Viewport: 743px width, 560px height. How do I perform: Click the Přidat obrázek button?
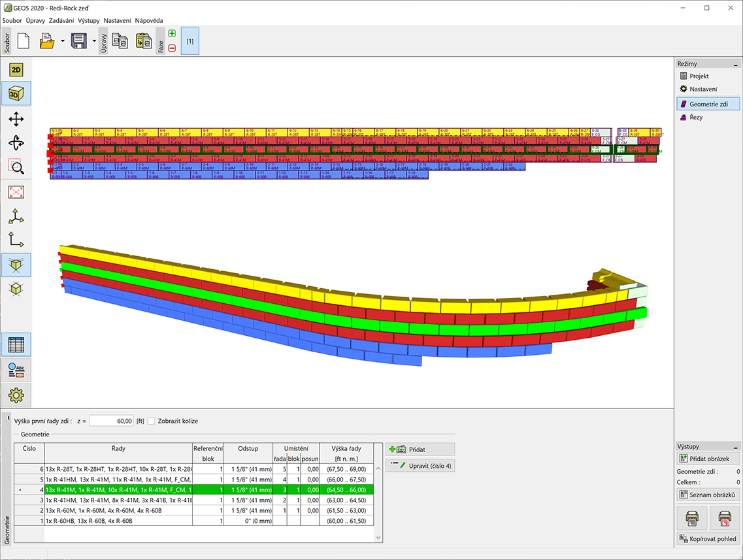coord(708,459)
